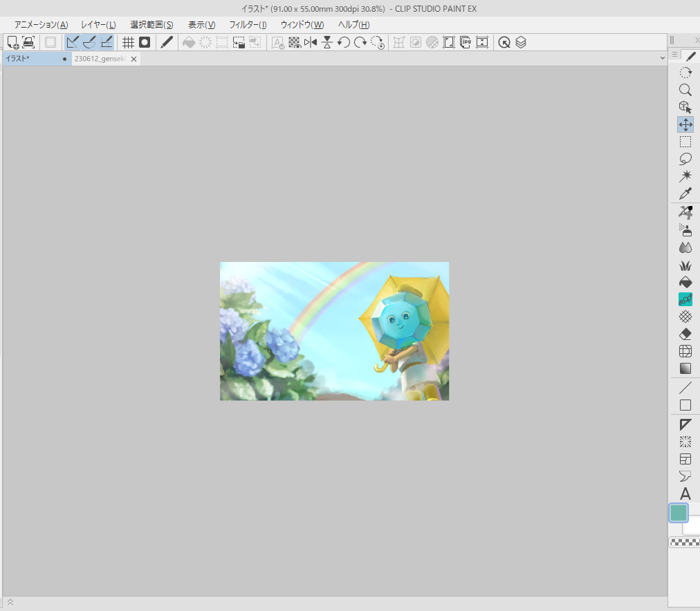
Task: Click the A-with-checkmark command icon
Action: [x=277, y=42]
